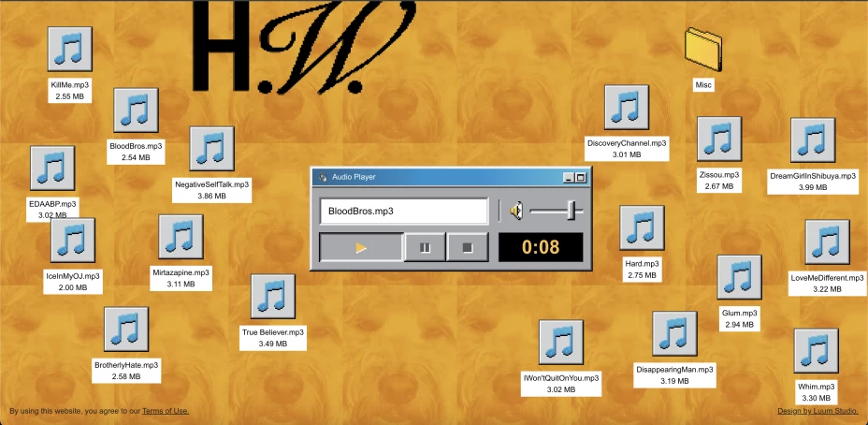
Task: Maximize the Audio Player window
Action: [580, 177]
